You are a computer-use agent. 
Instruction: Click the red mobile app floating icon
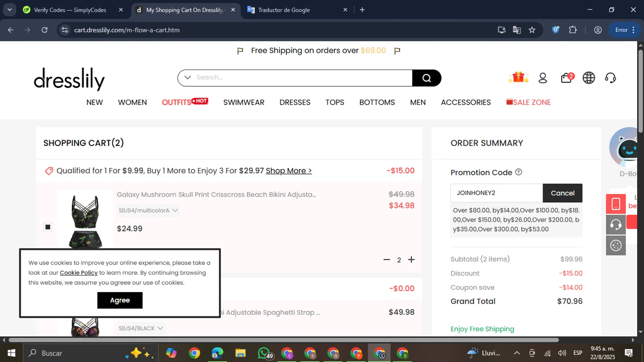pos(616,204)
